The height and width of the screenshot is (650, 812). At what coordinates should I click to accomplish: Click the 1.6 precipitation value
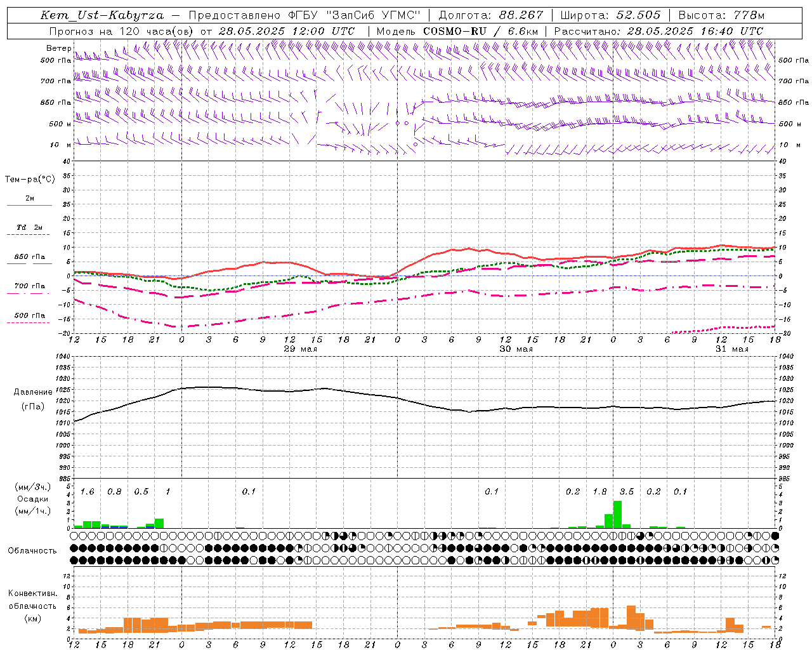pyautogui.click(x=87, y=492)
